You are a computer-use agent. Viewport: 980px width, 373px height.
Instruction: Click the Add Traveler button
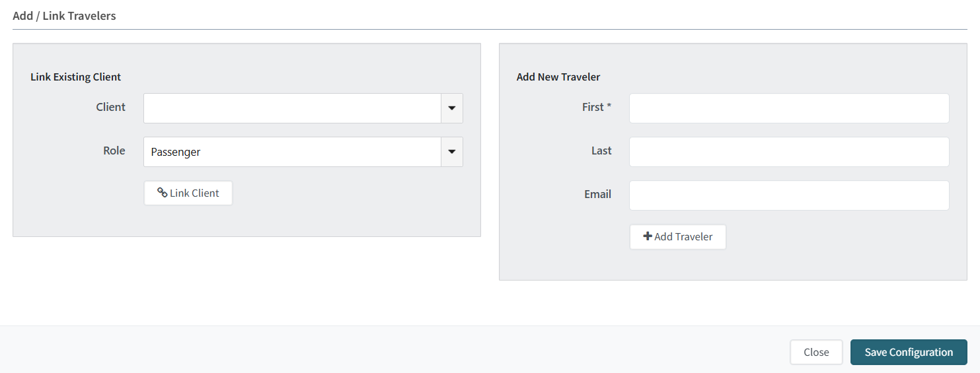[x=678, y=237]
